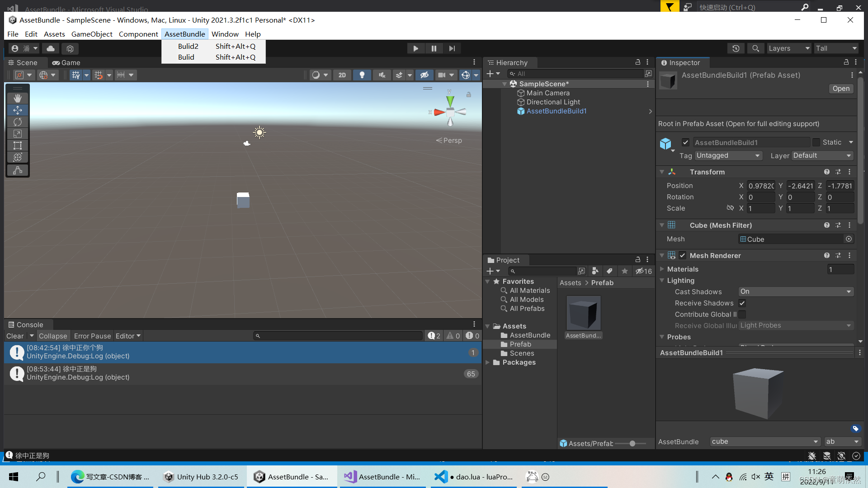Viewport: 868px width, 488px height.
Task: Search by type in Project panel
Action: (x=595, y=271)
